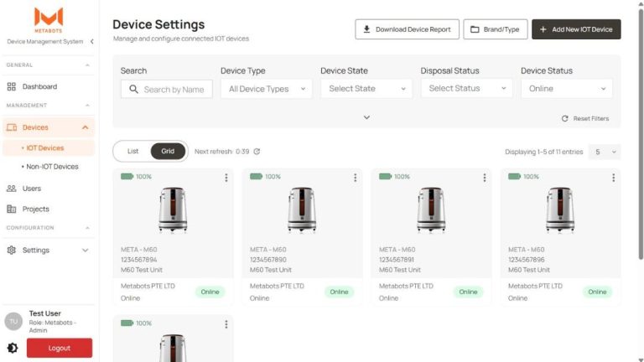Select the Grid view toggle
Viewport: 644px width, 362px height.
click(168, 152)
